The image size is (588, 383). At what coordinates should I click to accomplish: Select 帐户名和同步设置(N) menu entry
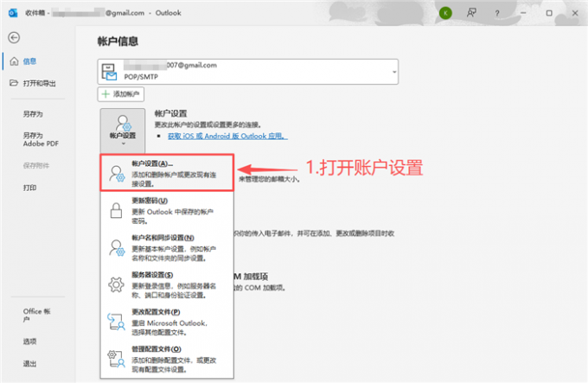(x=167, y=248)
